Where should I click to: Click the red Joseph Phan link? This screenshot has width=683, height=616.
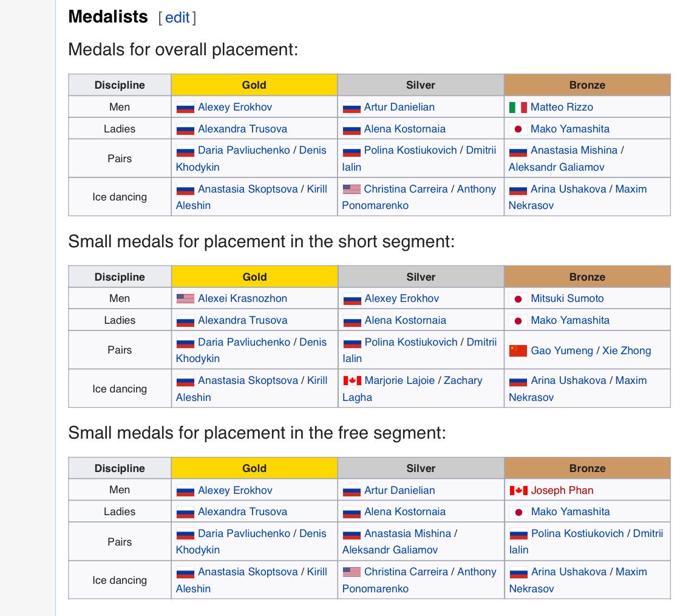click(562, 490)
